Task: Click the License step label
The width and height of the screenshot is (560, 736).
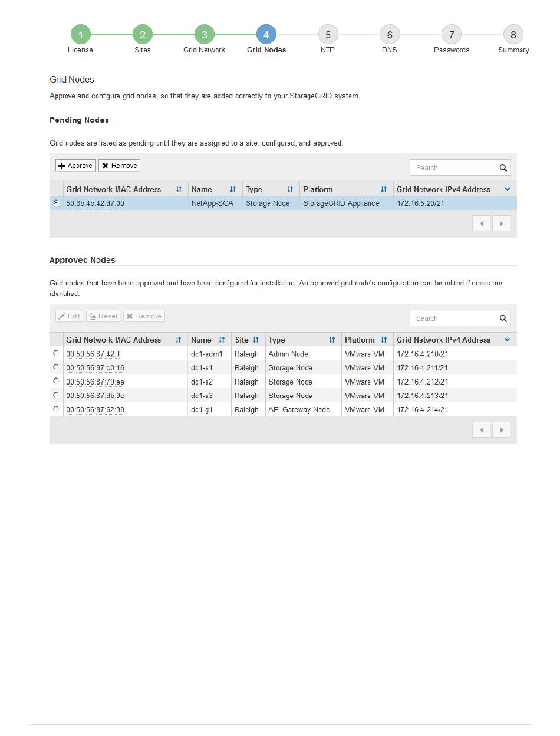Action: 80,50
